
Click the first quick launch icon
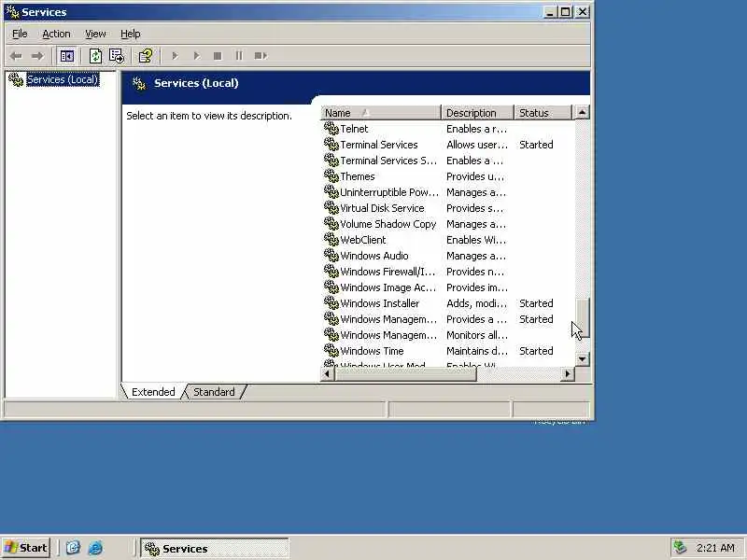point(73,548)
